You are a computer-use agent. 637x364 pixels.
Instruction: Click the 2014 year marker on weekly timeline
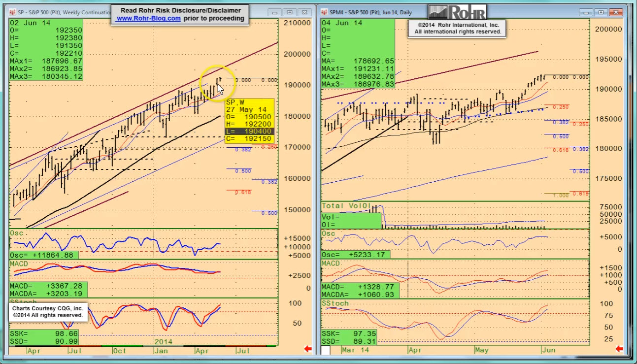[164, 341]
